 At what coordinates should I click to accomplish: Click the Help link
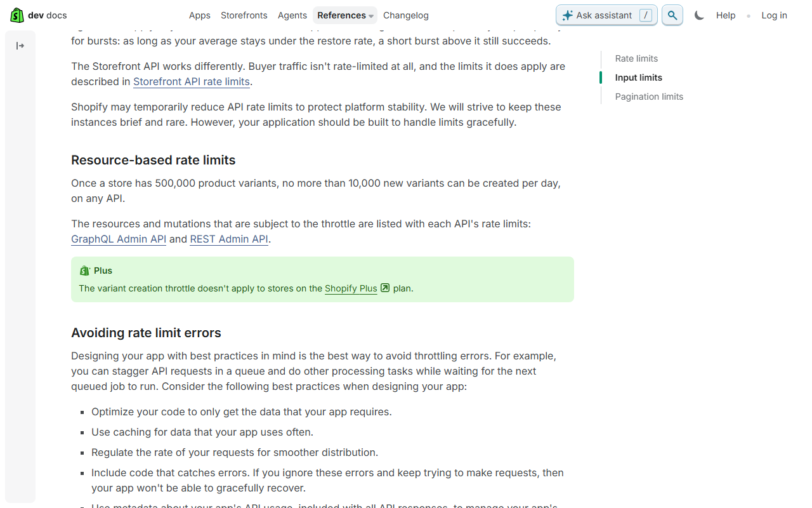(726, 15)
